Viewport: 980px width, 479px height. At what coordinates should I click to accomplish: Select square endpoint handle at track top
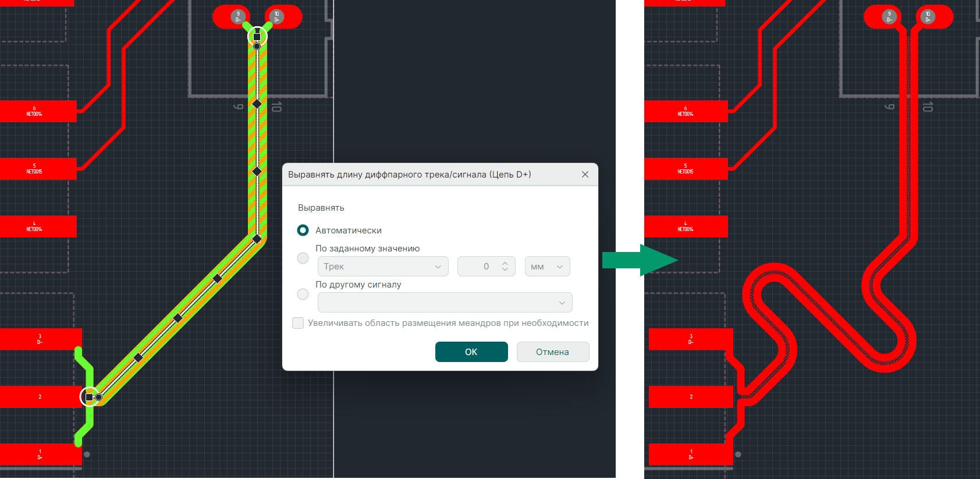[x=257, y=37]
